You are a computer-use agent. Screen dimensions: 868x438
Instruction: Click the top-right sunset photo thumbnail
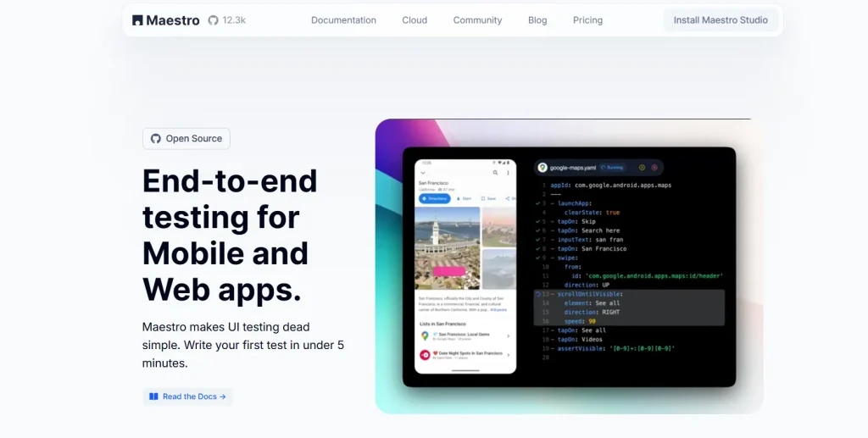point(499,227)
